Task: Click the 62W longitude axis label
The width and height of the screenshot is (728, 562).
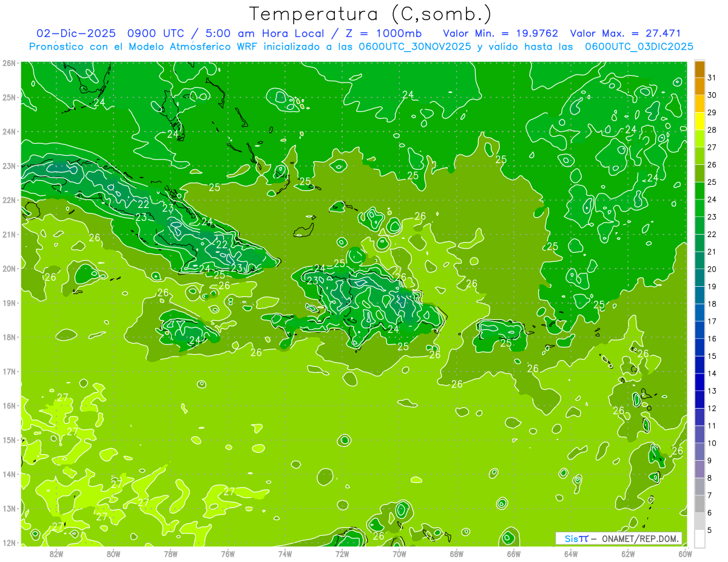Action: (x=628, y=554)
